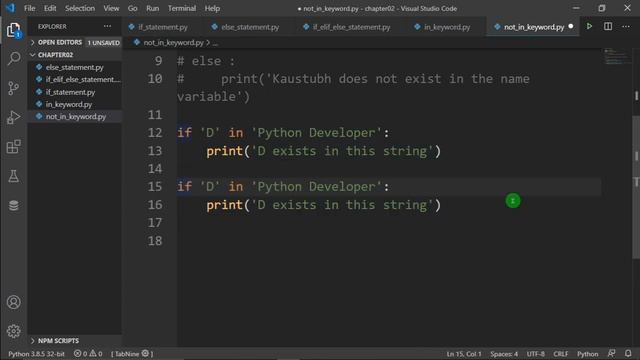The image size is (640, 360).
Task: Open the Extensions view
Action: [x=13, y=147]
